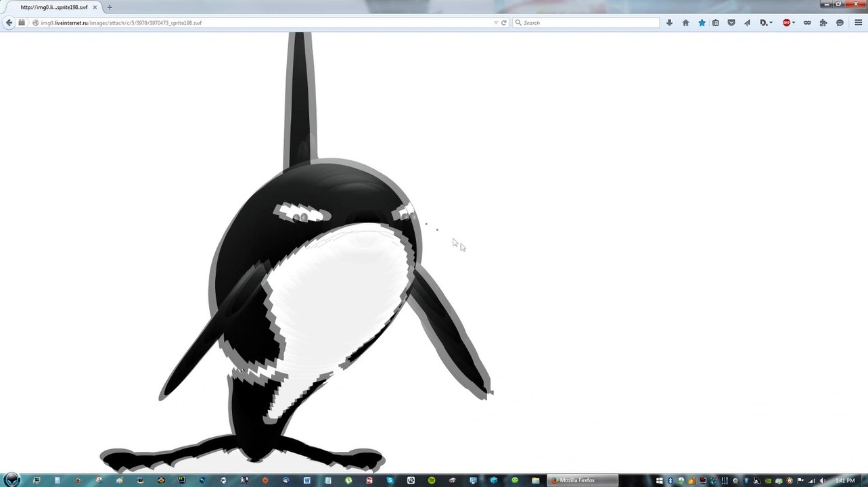Click the Bluetooth tray icon

point(670,481)
